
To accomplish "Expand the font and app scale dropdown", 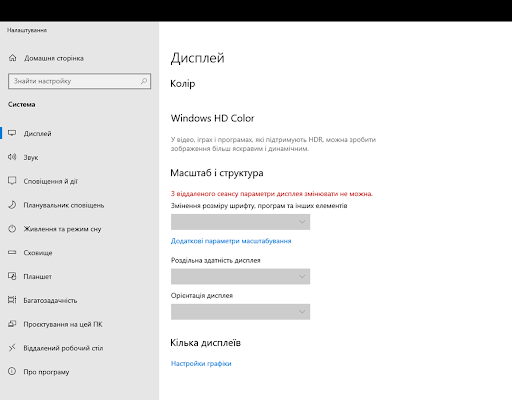I will 240,222.
